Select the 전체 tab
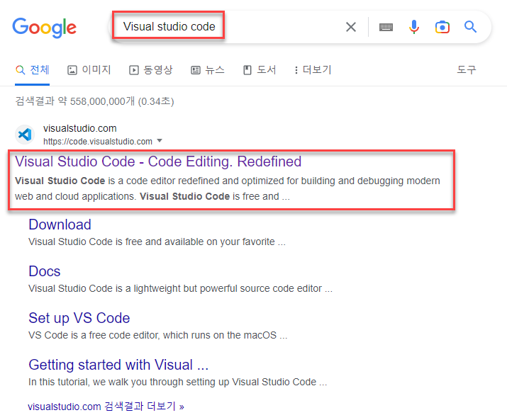 (x=33, y=70)
